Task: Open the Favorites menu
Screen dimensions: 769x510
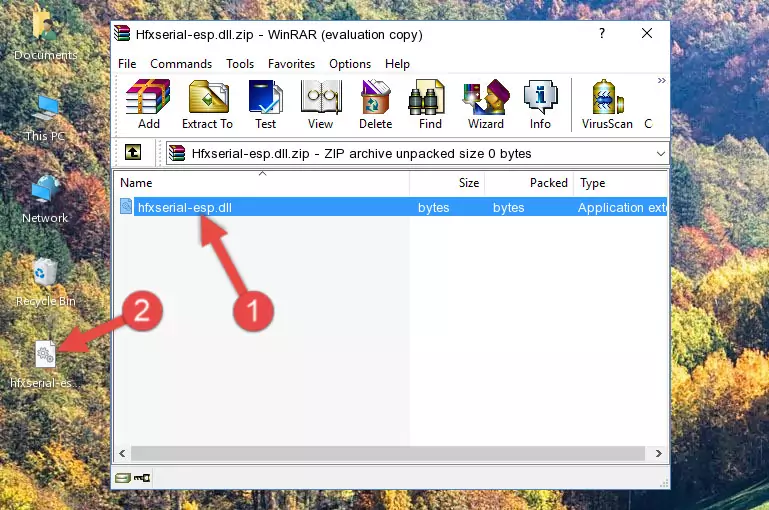Action: tap(291, 64)
